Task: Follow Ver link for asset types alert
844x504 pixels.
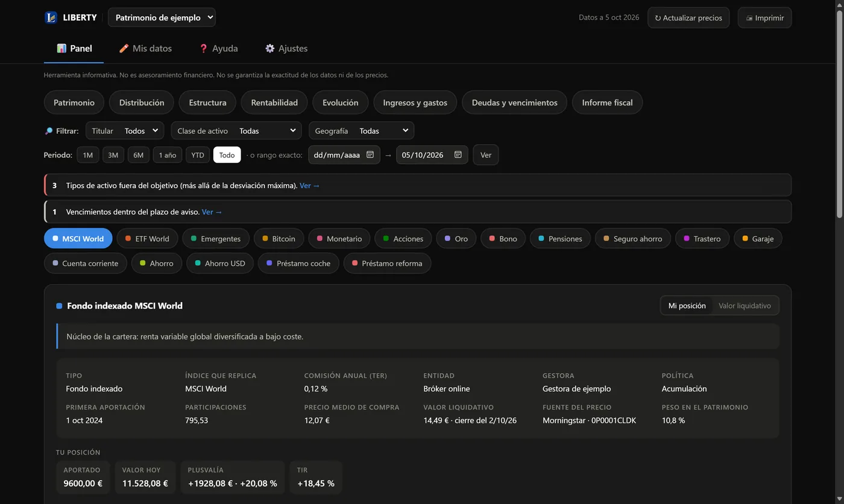Action: click(310, 186)
